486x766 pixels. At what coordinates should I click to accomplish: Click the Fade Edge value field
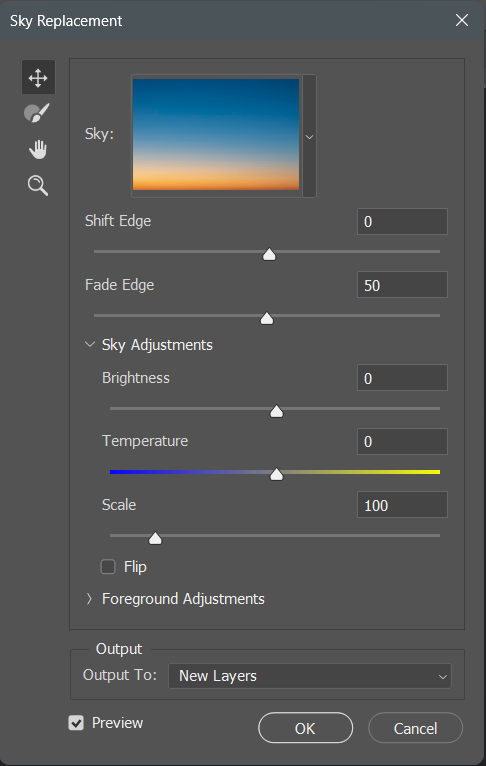coord(402,285)
